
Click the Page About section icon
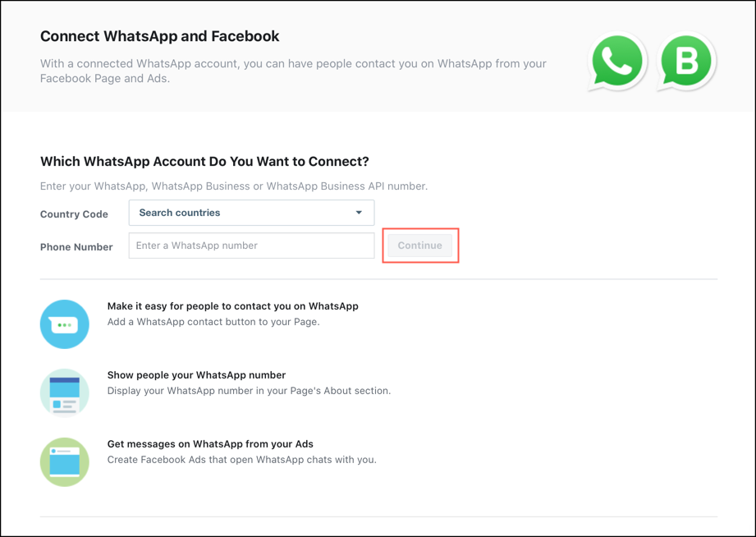(65, 393)
